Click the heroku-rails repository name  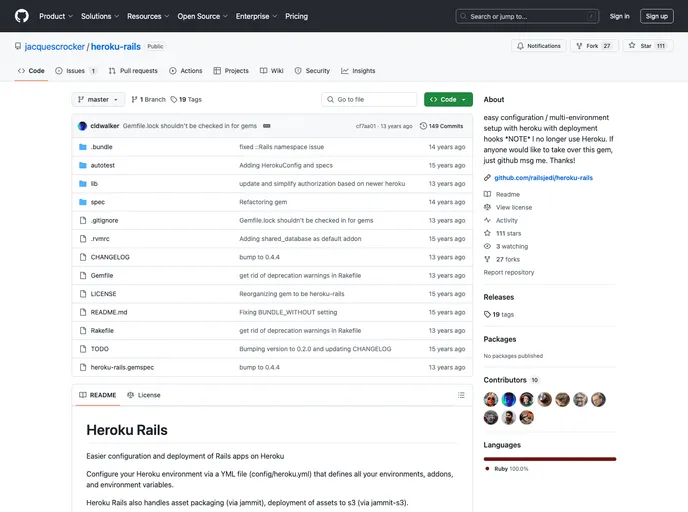(115, 47)
